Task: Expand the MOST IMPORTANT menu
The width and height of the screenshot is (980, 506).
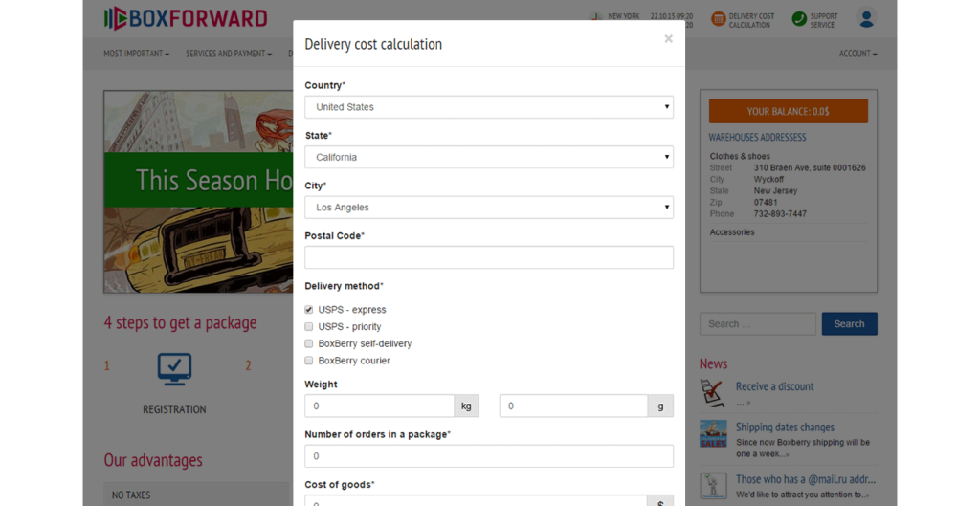Action: tap(136, 54)
